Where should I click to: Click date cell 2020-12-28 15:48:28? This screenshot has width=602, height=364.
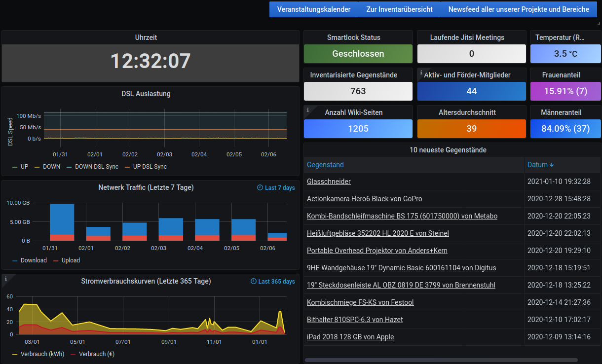point(559,199)
